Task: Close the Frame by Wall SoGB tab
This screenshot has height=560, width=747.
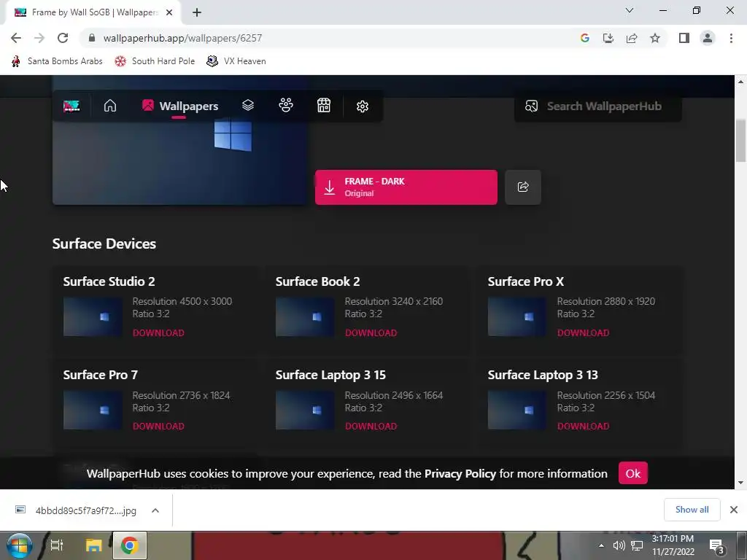Action: tap(169, 13)
